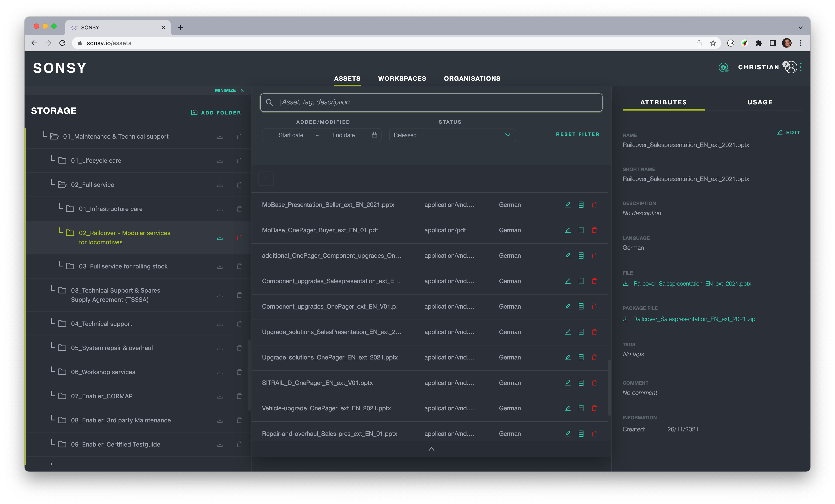Open the Usage tab
The image size is (835, 504).
(x=760, y=102)
